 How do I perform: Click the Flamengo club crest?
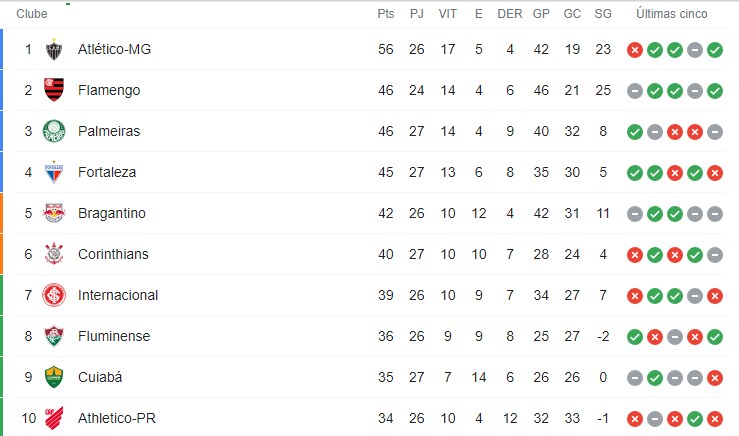[x=54, y=90]
